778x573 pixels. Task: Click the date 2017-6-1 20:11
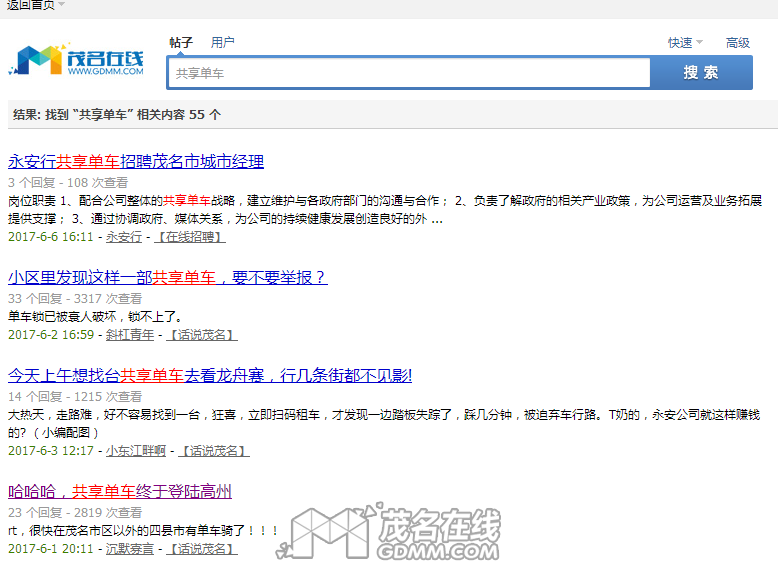coord(51,549)
